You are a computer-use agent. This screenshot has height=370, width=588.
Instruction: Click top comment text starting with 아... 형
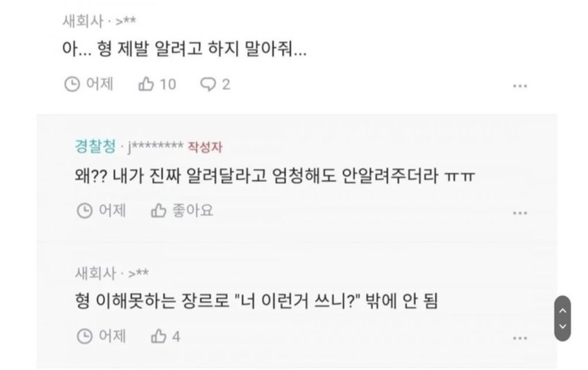pyautogui.click(x=184, y=49)
